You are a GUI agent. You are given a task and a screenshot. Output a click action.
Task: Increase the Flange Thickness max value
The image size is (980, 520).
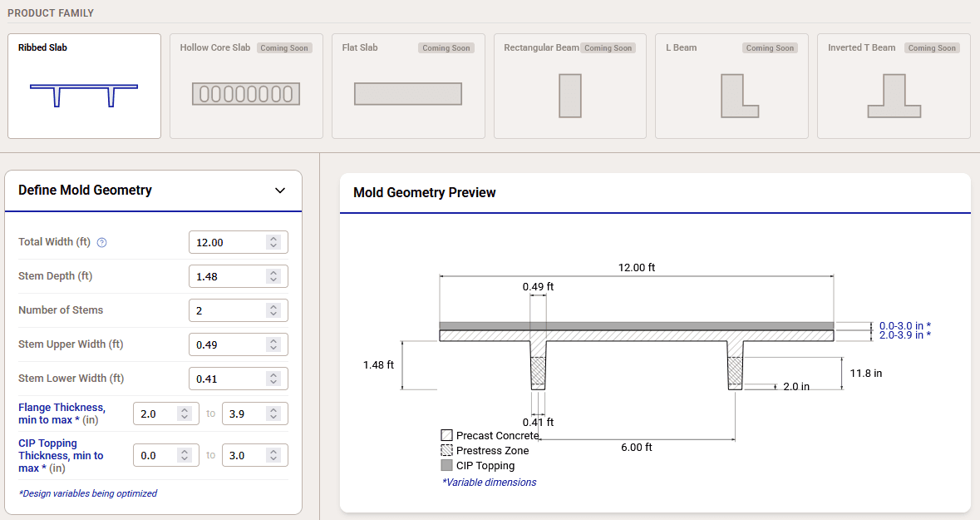[x=273, y=409]
